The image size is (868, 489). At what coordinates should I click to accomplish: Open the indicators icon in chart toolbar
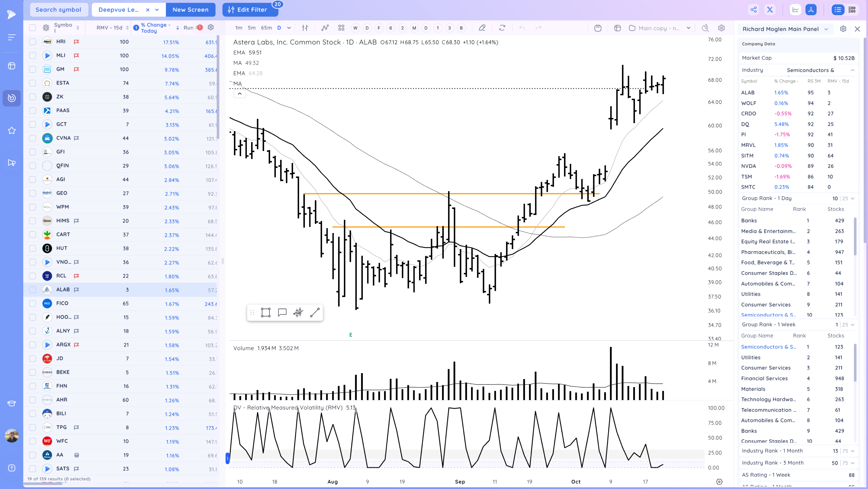pyautogui.click(x=325, y=28)
